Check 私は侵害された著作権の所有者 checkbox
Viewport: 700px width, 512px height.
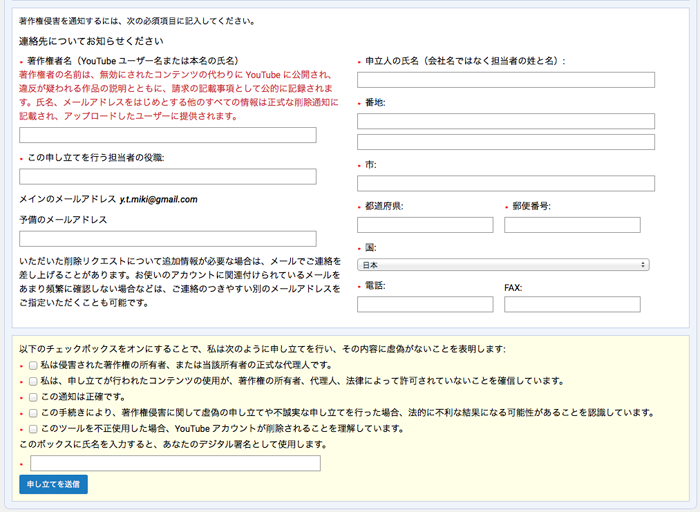pyautogui.click(x=33, y=366)
